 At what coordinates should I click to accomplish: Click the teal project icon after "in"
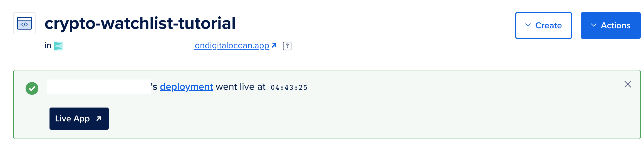tap(58, 46)
